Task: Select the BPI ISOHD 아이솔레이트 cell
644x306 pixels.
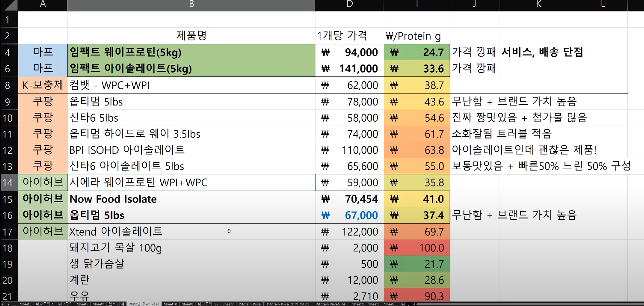Action: pyautogui.click(x=191, y=150)
